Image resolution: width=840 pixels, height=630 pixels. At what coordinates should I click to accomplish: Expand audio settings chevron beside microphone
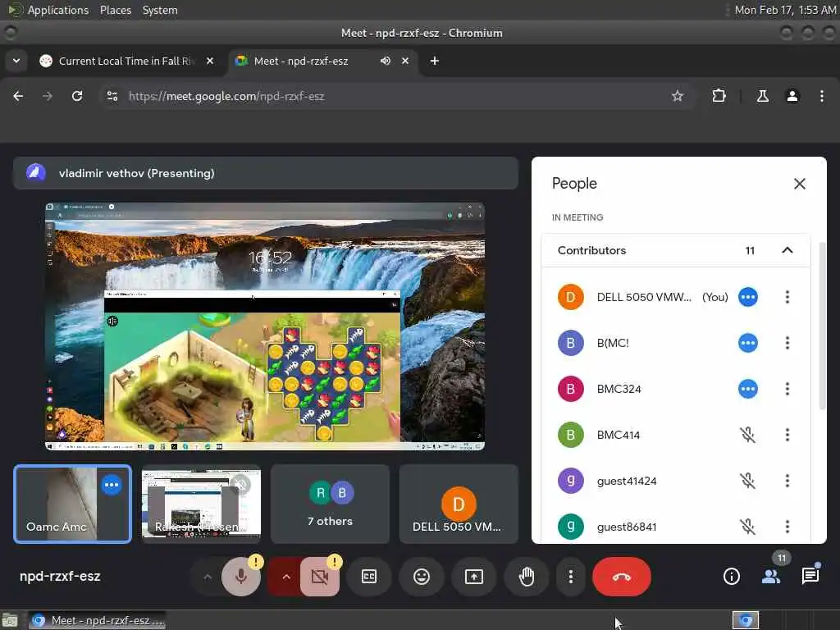click(x=208, y=577)
